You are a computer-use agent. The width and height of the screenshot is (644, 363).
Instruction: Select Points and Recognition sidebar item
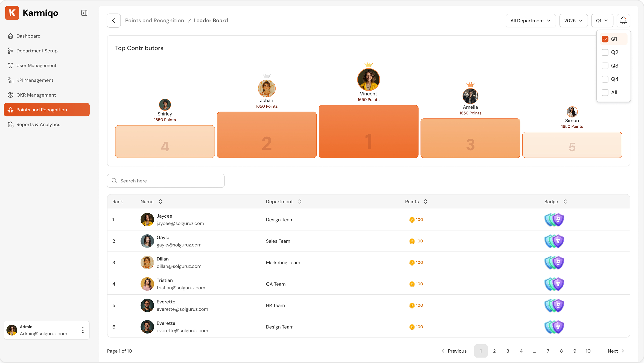coord(47,110)
